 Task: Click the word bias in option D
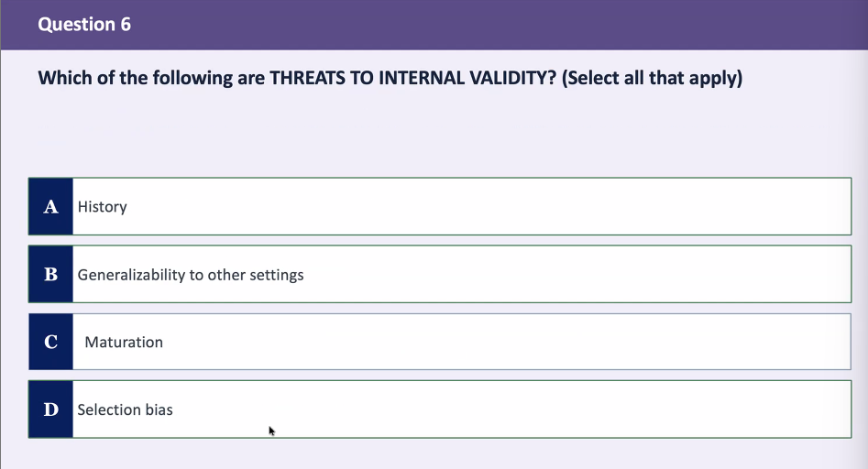pyautogui.click(x=159, y=409)
